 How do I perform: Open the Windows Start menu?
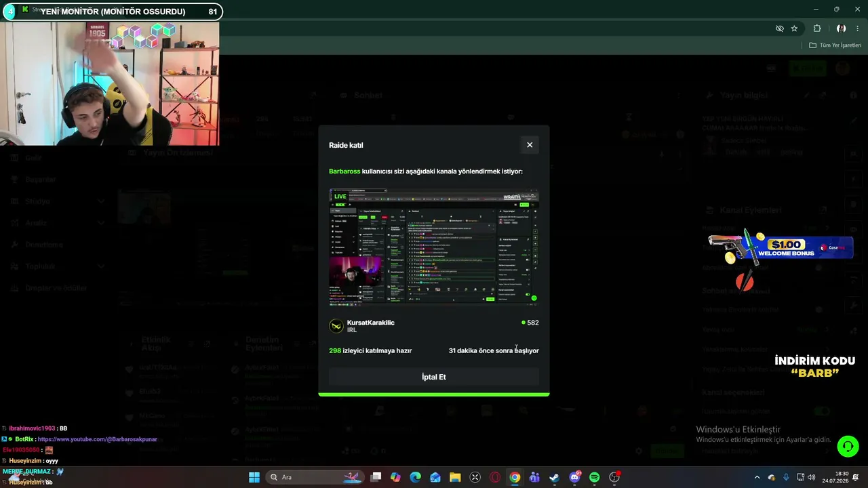pos(254,477)
